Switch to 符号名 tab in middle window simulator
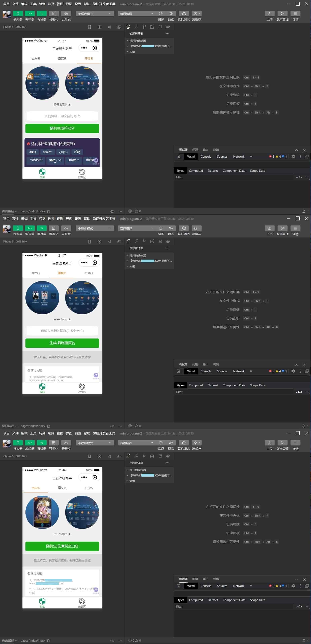Screen dimensions: 311x644 tap(88, 273)
